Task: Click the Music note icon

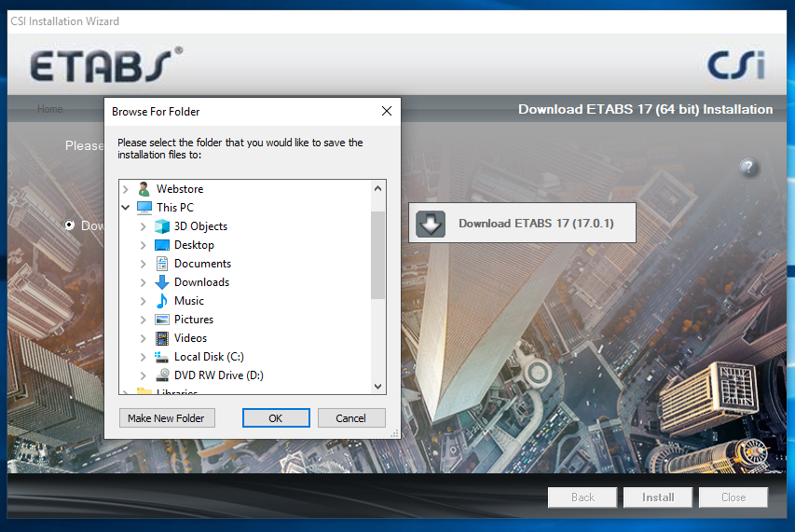Action: pyautogui.click(x=162, y=301)
